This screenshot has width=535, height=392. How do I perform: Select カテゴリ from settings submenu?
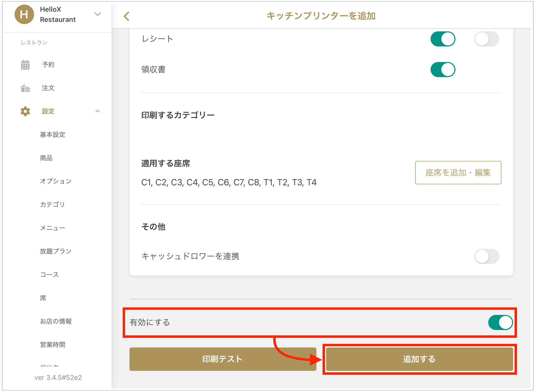coord(52,205)
